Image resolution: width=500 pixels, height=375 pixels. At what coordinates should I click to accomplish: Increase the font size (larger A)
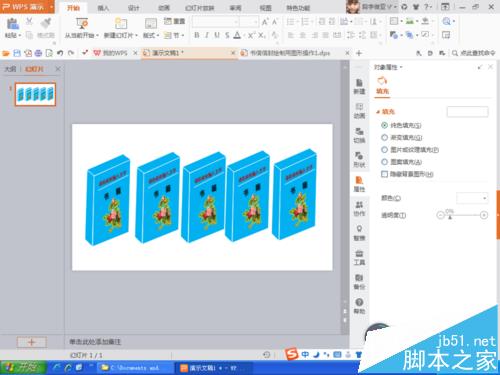[x=265, y=22]
